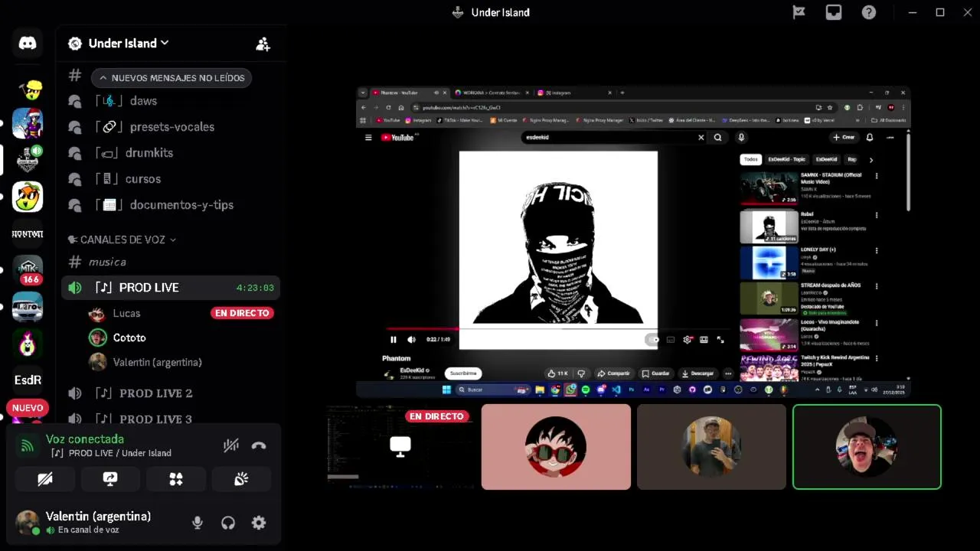Click Spotify icon in streamed taskbar
This screenshot has width=980, height=551.
pos(586,390)
